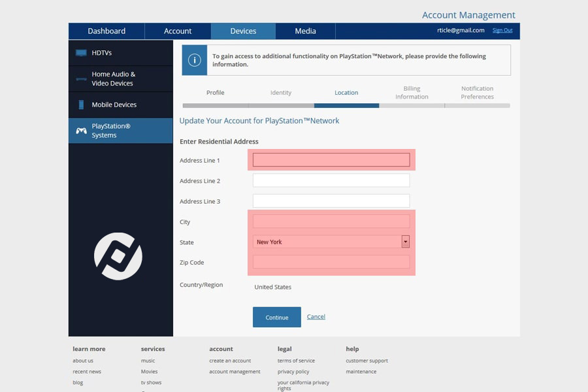Click the Continue button
Screen dimensions: 588x392
pyautogui.click(x=277, y=317)
